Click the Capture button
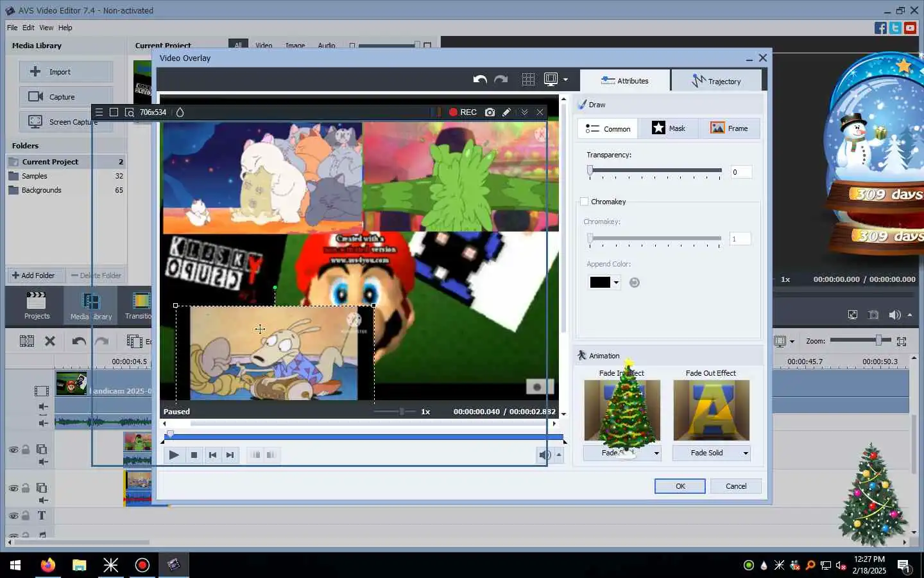 coord(66,96)
